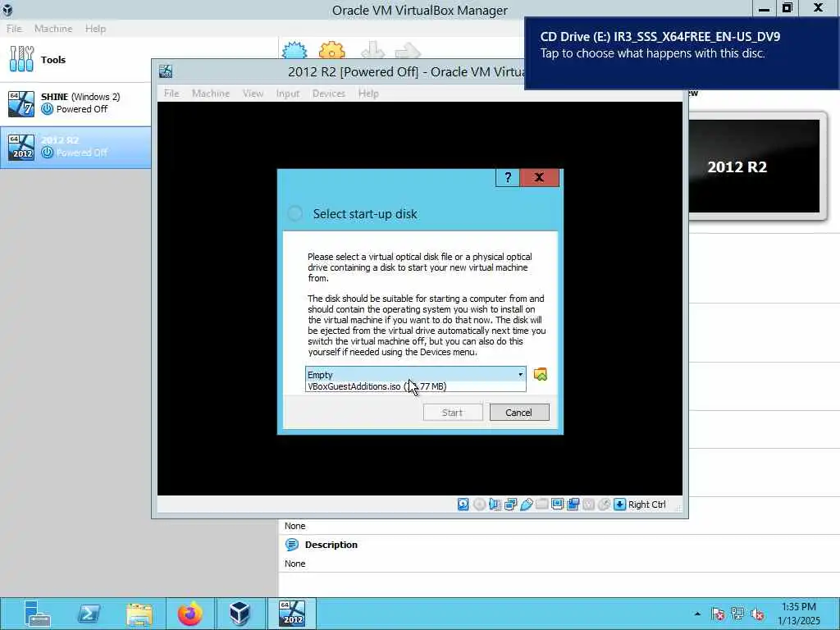Screen dimensions: 840x630
Task: Click the network status icon in VM status bar
Action: tap(510, 504)
